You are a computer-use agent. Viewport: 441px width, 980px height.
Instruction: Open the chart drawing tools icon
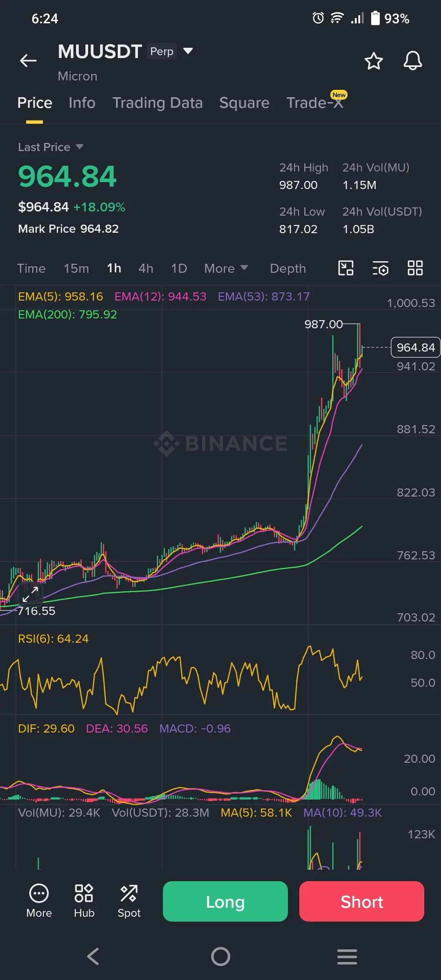pos(346,268)
